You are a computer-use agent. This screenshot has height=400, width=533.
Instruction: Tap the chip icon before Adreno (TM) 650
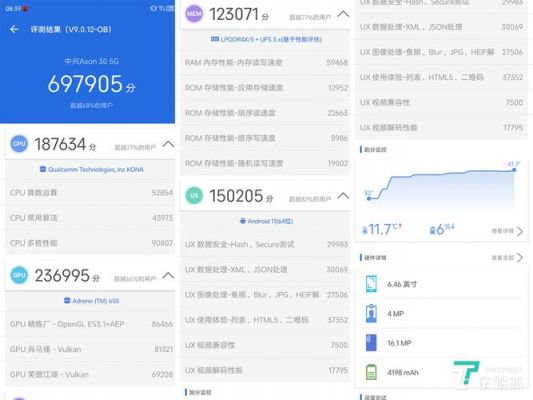point(67,300)
